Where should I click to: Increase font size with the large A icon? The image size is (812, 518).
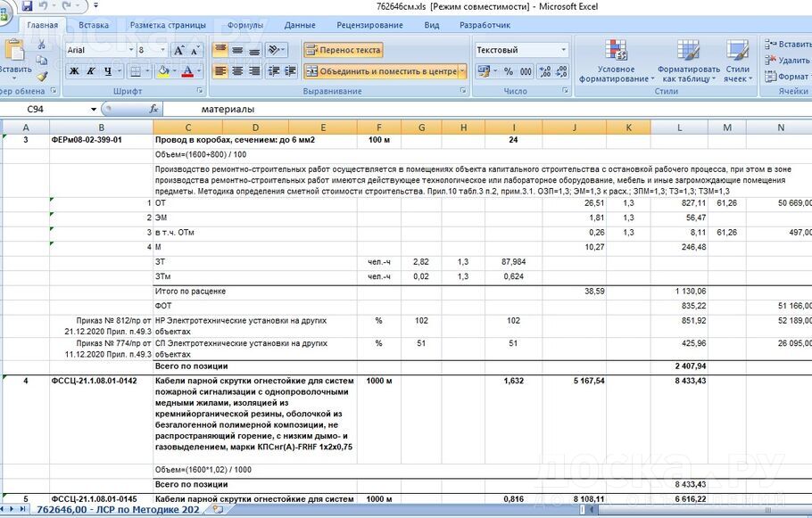178,51
